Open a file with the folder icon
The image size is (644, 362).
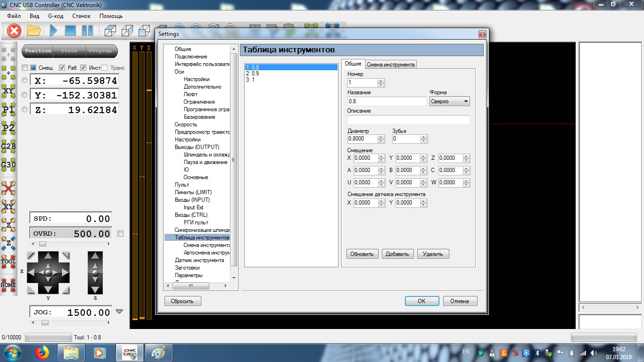[x=33, y=31]
